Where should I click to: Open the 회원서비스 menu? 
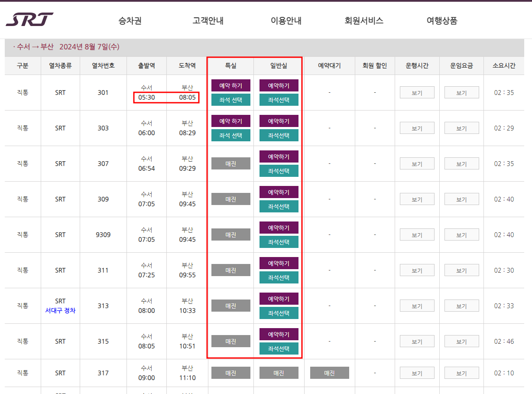363,20
